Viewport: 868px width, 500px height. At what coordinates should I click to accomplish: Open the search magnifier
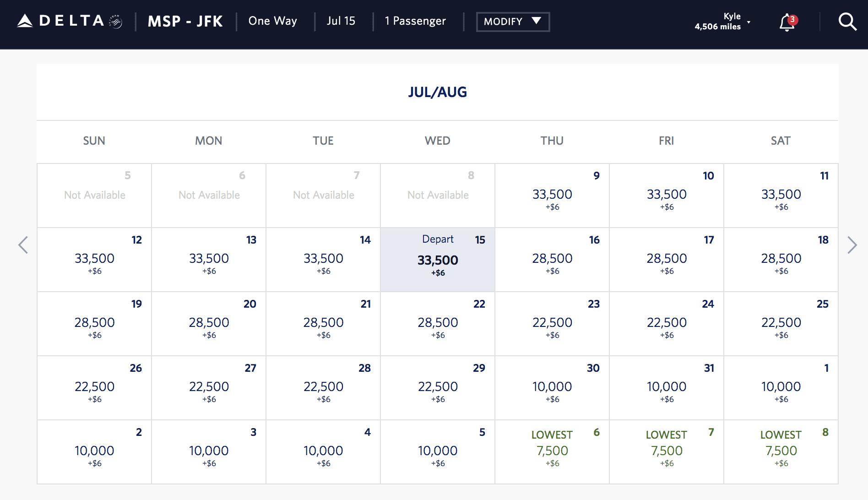click(847, 22)
